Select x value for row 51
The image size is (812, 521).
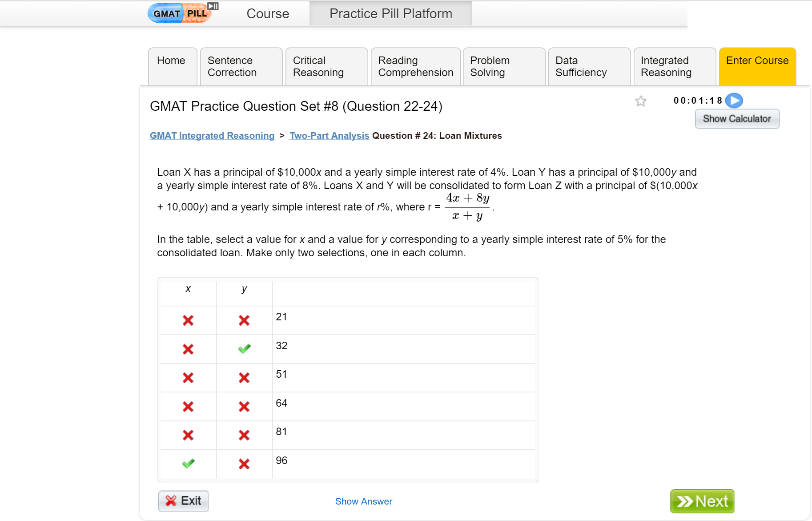[188, 378]
